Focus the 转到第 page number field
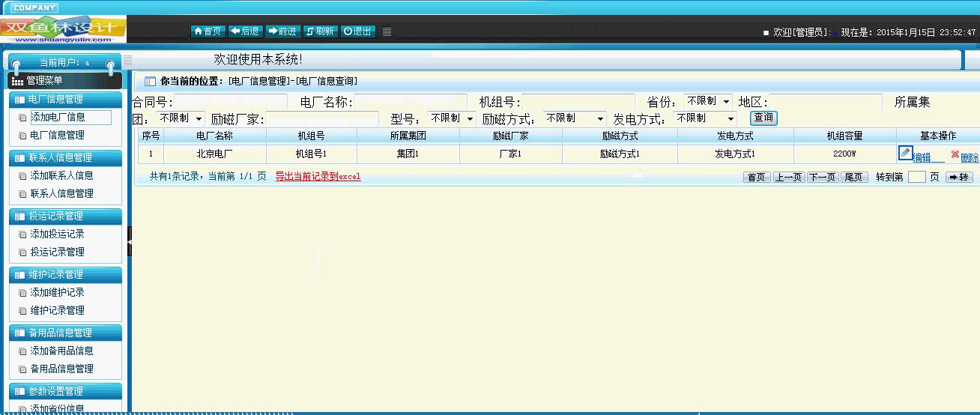 click(917, 178)
